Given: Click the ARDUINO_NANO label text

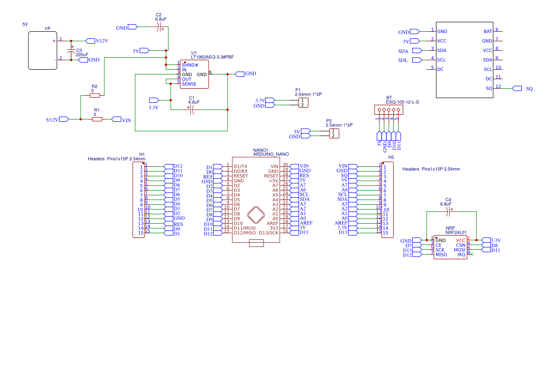Looking at the screenshot, I should pos(271,155).
